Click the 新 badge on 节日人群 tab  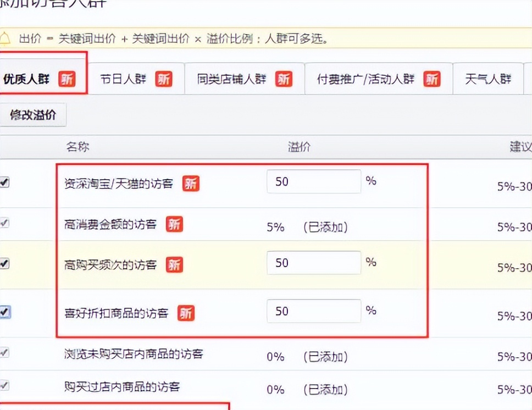[163, 79]
